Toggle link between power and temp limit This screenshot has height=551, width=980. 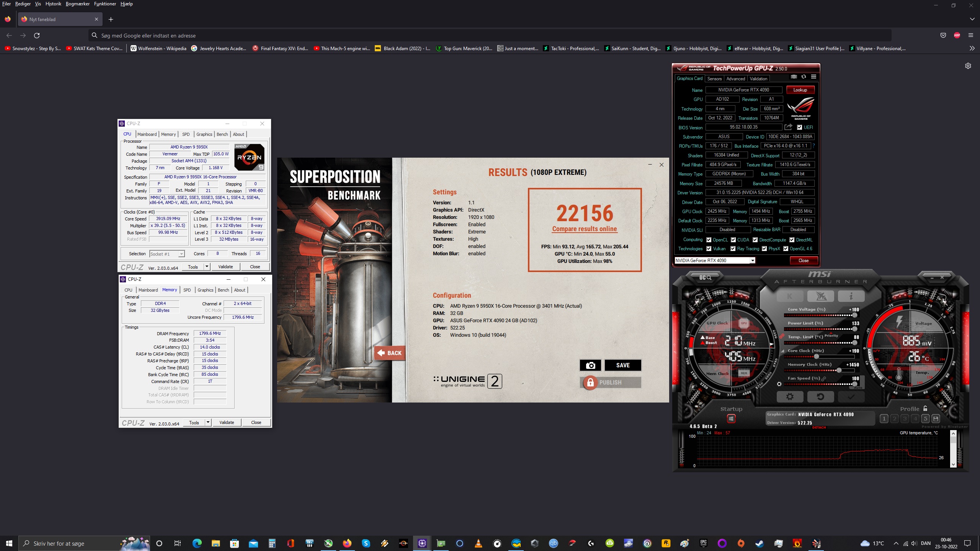tap(782, 336)
